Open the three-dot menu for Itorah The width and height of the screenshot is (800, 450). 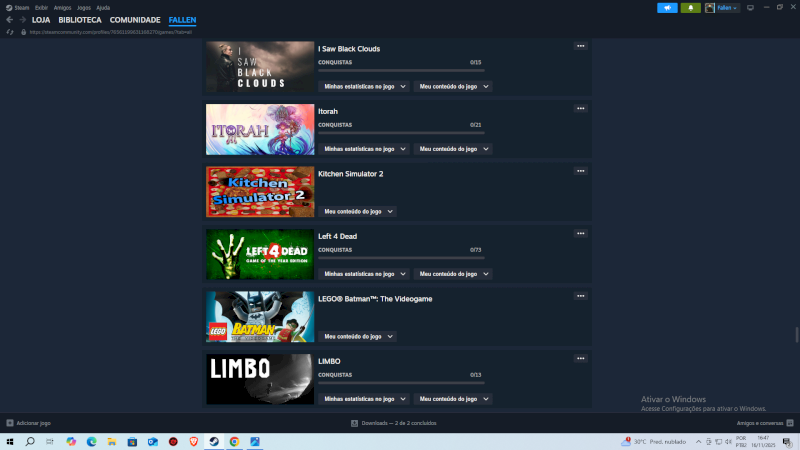(581, 108)
